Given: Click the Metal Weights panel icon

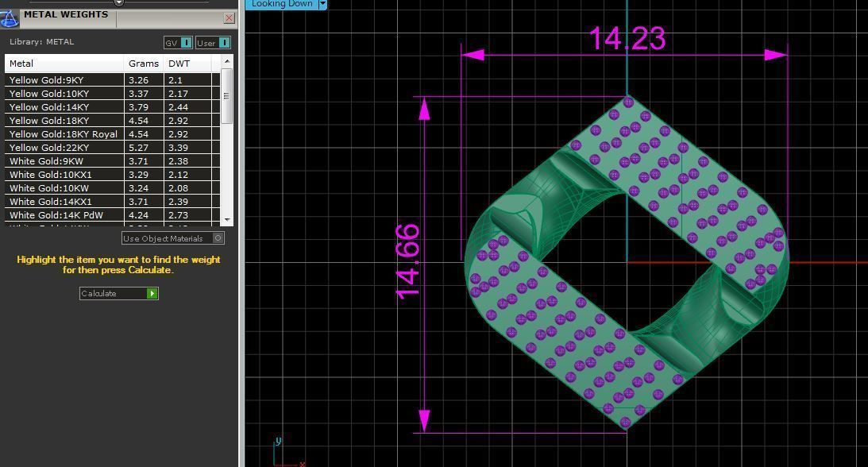Looking at the screenshot, I should (x=9, y=18).
